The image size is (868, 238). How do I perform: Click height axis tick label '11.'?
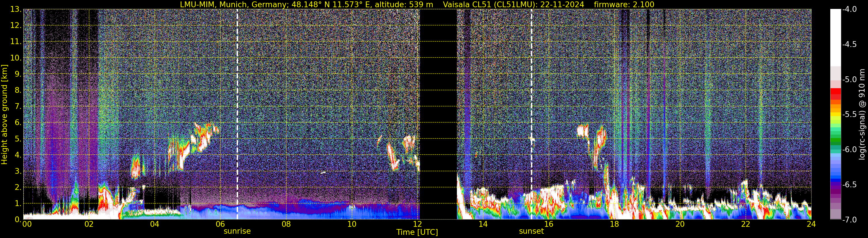point(16,42)
